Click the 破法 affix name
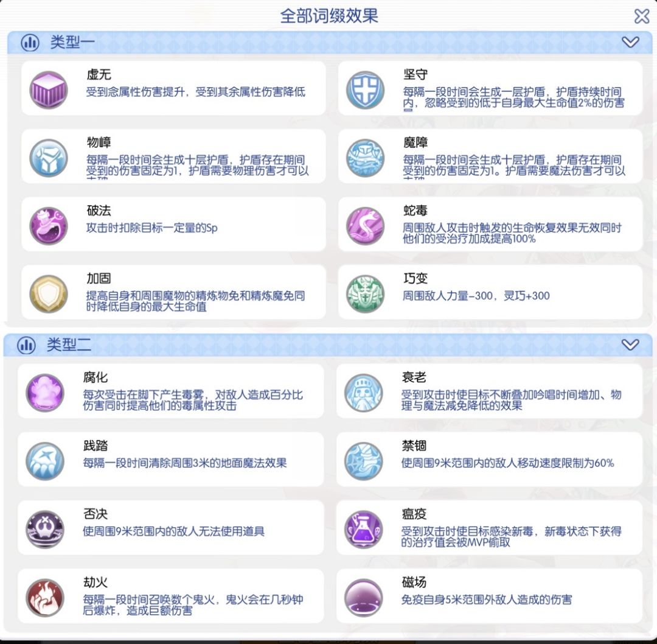657x644 pixels. tap(99, 211)
